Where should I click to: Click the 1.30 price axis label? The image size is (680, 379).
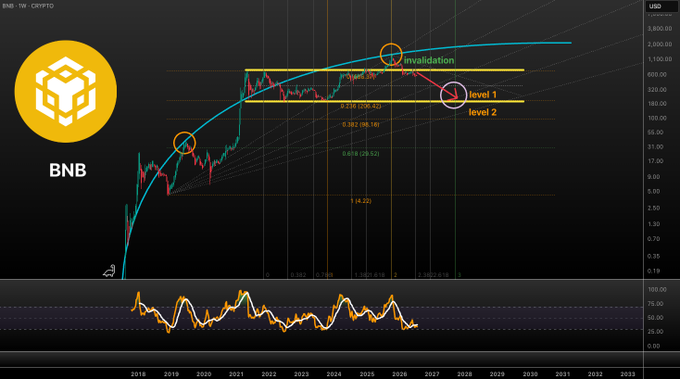(x=654, y=224)
